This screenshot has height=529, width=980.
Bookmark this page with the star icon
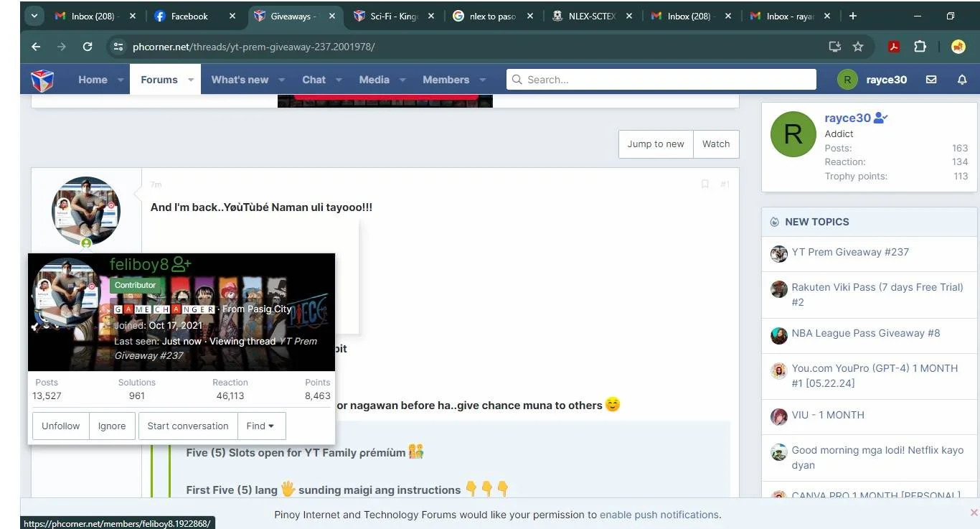[x=858, y=47]
